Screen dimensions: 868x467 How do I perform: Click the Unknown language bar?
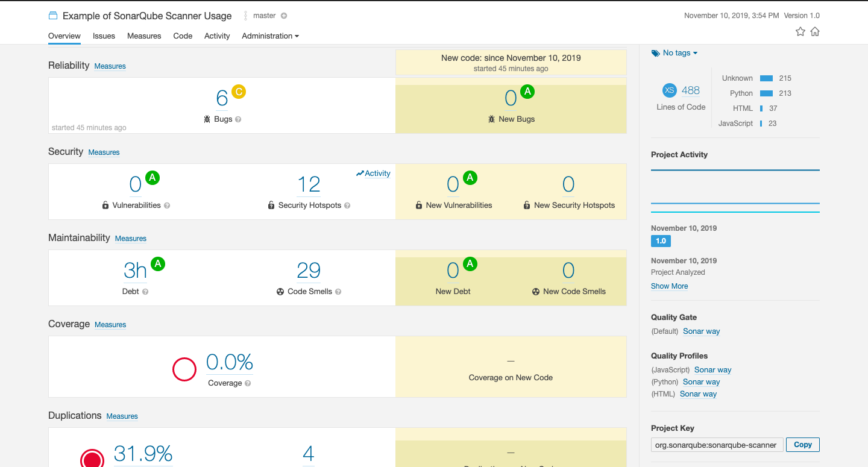pyautogui.click(x=766, y=78)
